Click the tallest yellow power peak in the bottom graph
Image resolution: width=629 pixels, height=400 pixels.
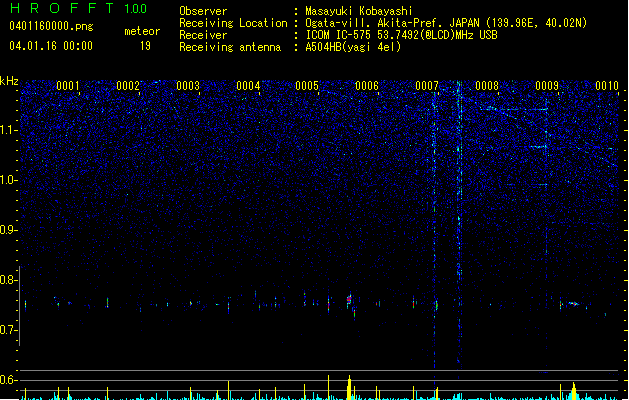pyautogui.click(x=349, y=387)
